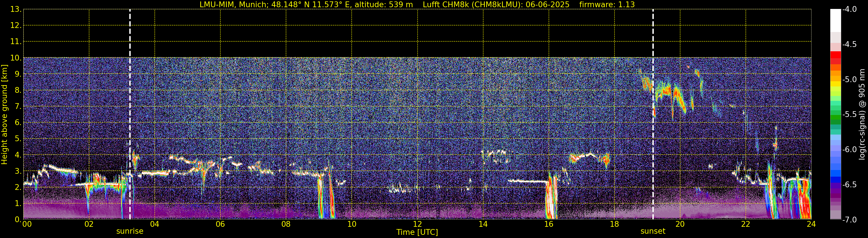Select the 'Lufft CHM8k (CHM8kLMU): 06-06-2025' title text
The height and width of the screenshot is (238, 868).
pyautogui.click(x=496, y=4)
